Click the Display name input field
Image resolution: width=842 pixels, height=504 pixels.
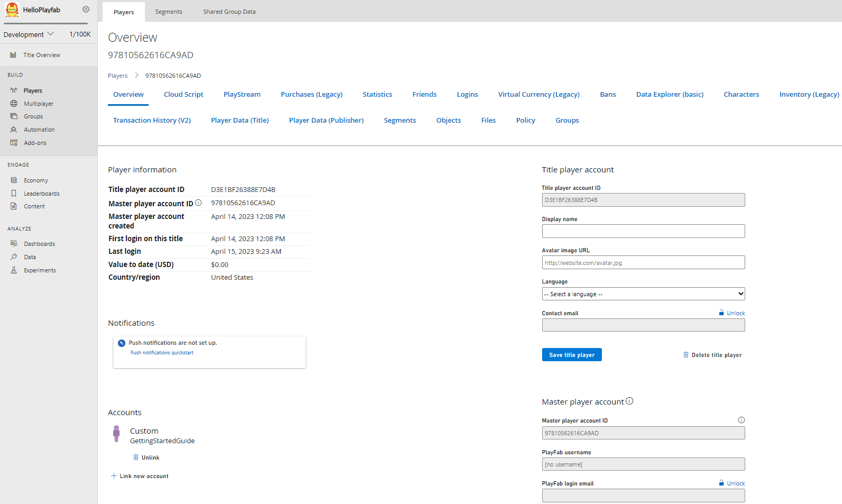(x=643, y=231)
